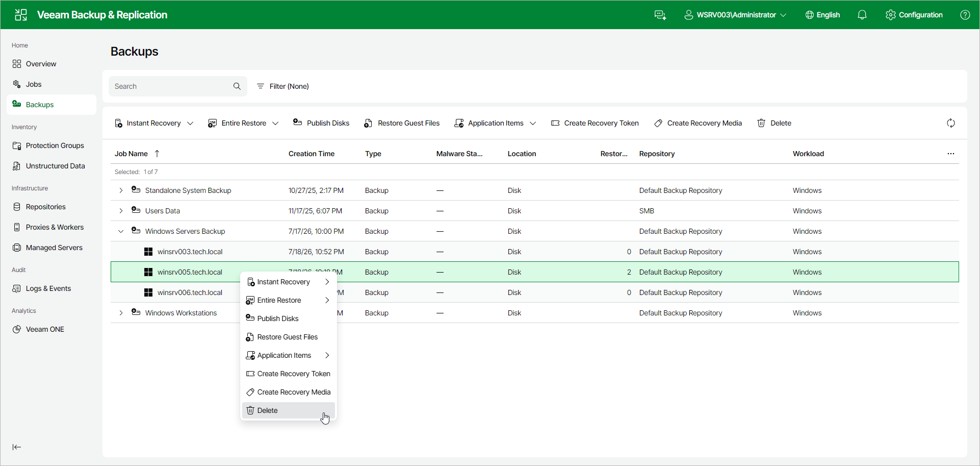Expand the Windows Workstations row

pyautogui.click(x=121, y=313)
